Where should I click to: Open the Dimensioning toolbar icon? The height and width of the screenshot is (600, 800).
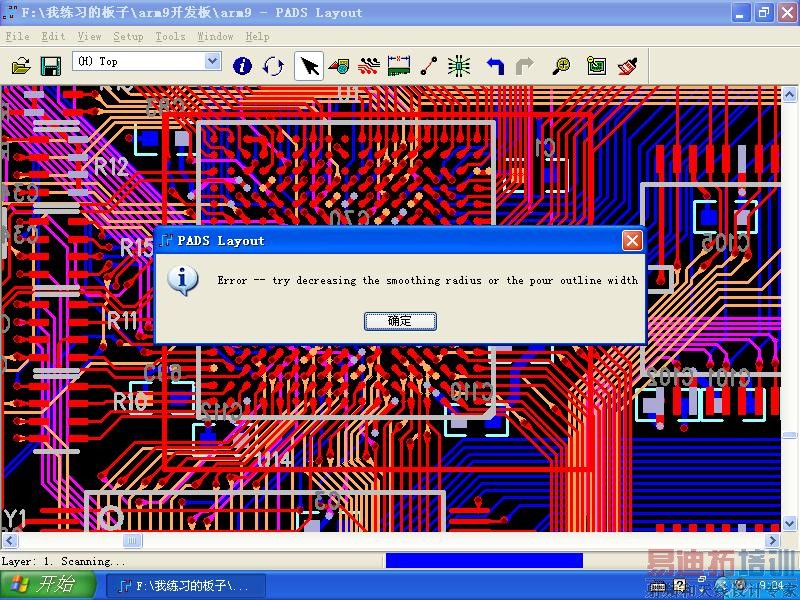pyautogui.click(x=399, y=66)
